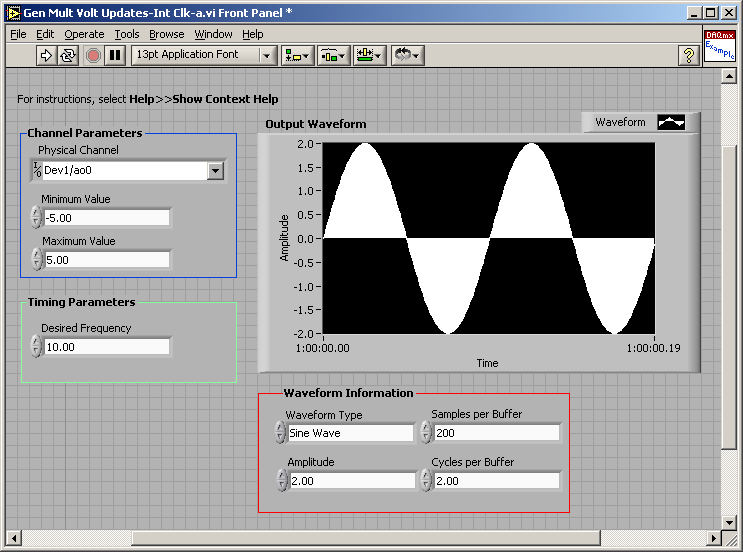Click the Pause button
Image resolution: width=743 pixels, height=552 pixels.
pos(115,55)
